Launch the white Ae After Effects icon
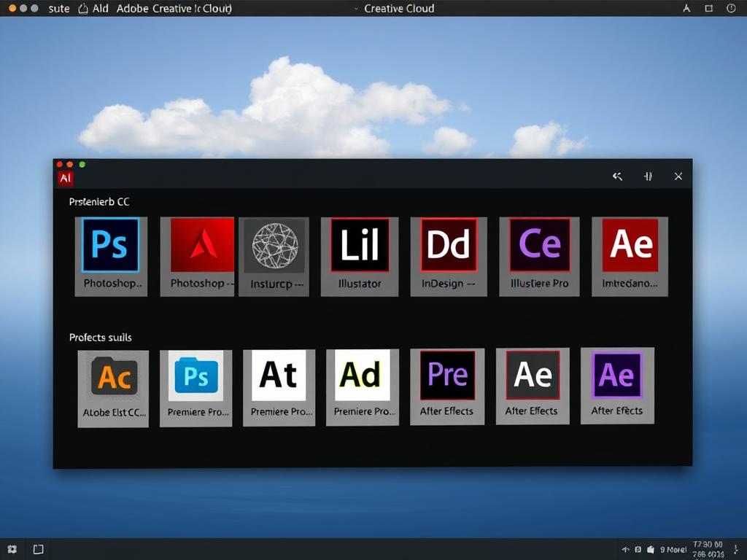Viewport: 747px width, 560px height. point(533,374)
